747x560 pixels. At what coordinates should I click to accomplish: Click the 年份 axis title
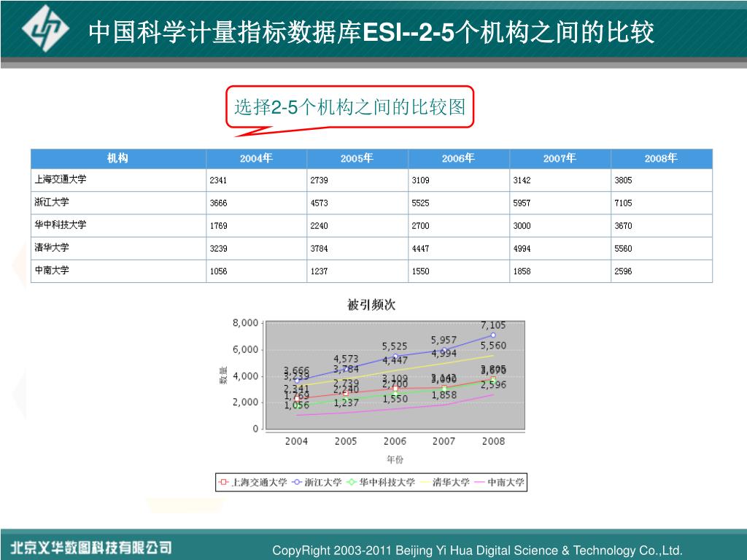tap(395, 459)
